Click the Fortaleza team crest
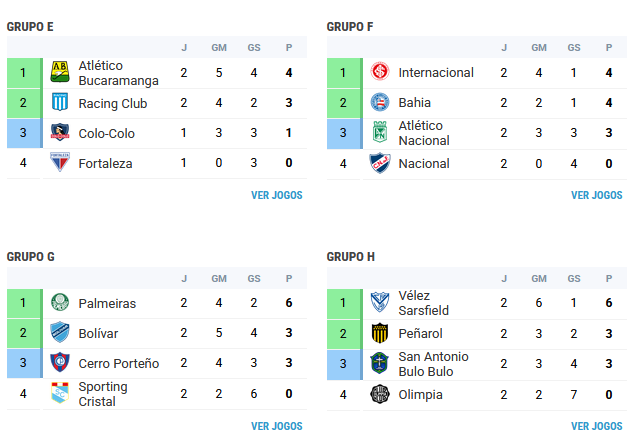 [60, 162]
